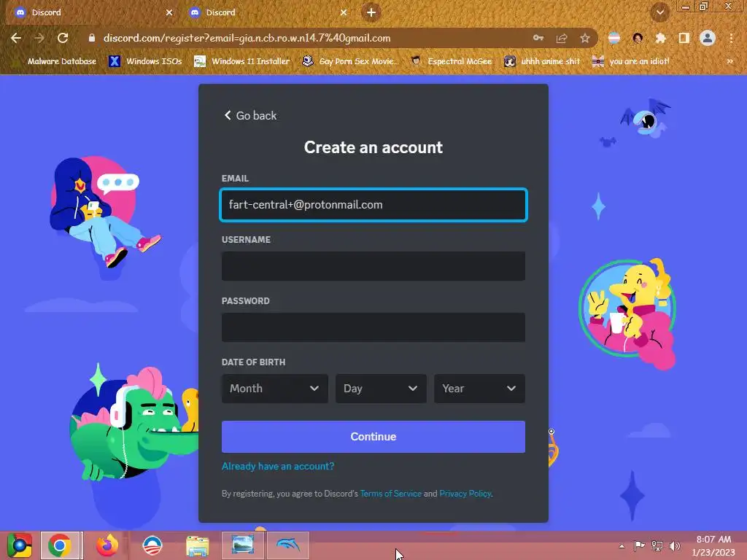Image resolution: width=747 pixels, height=560 pixels.
Task: Show more bookmarks with the overflow chevron
Action: [x=729, y=61]
